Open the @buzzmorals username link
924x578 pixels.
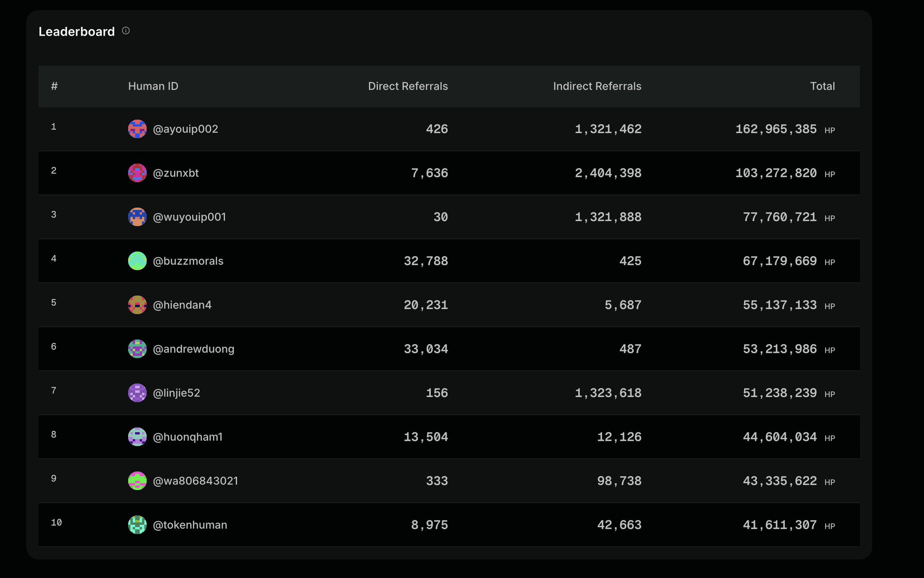click(188, 261)
